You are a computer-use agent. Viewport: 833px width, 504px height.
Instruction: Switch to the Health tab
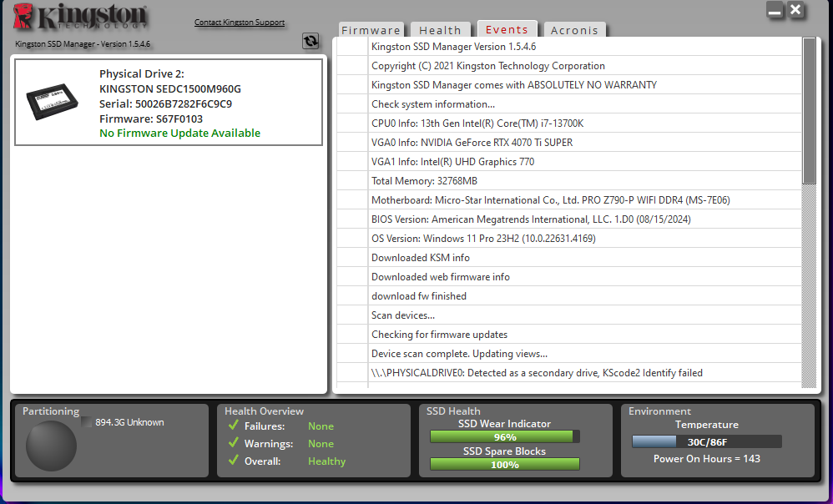(x=440, y=30)
